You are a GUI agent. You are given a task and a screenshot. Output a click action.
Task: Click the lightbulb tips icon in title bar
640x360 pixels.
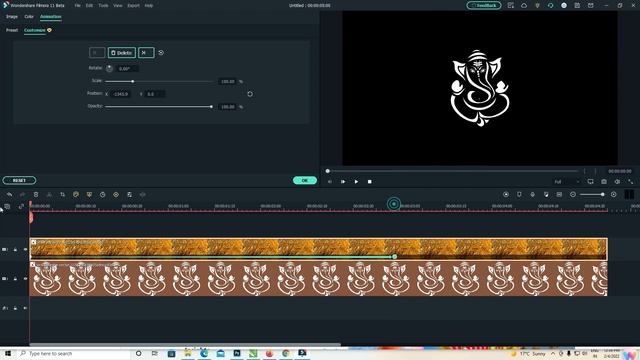(537, 6)
